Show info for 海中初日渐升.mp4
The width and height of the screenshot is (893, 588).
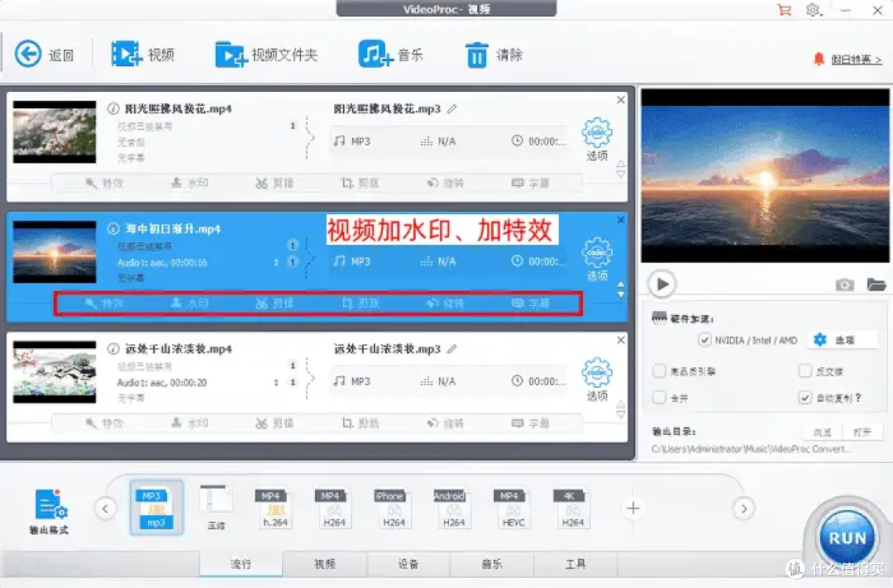[x=113, y=228]
